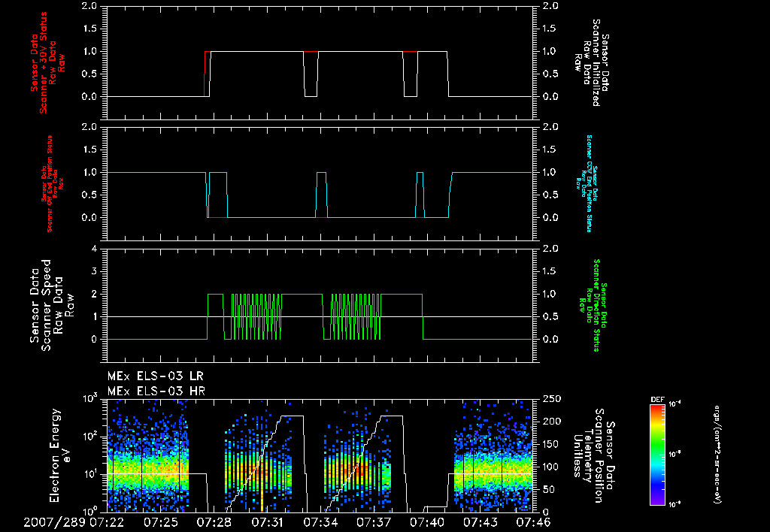Viewport: 770px width, 532px height.
Task: Click the Electron Energy eV axis label
Action: [60, 455]
